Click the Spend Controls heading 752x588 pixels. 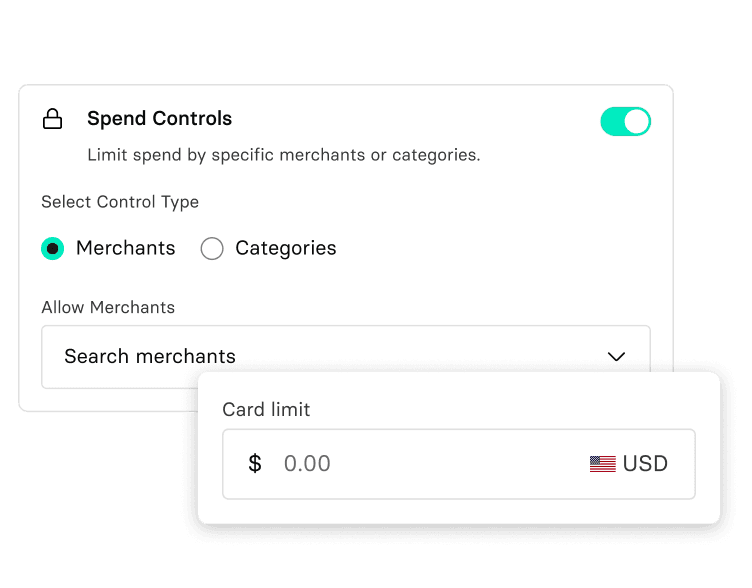coord(159,119)
